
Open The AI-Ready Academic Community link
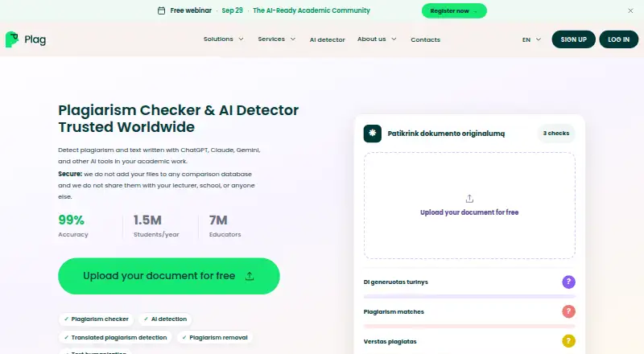312,10
